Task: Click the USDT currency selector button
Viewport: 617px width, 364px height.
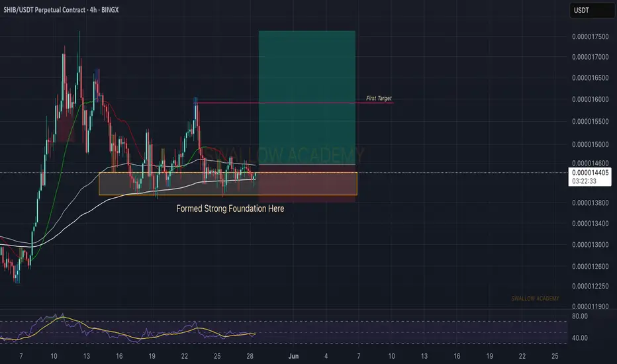Action: point(593,10)
